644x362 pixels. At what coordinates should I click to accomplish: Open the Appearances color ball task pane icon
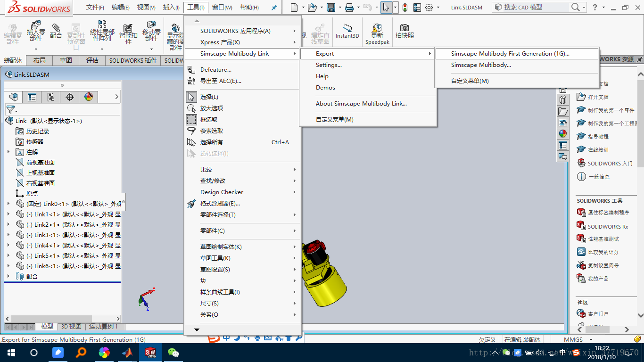[x=563, y=134]
